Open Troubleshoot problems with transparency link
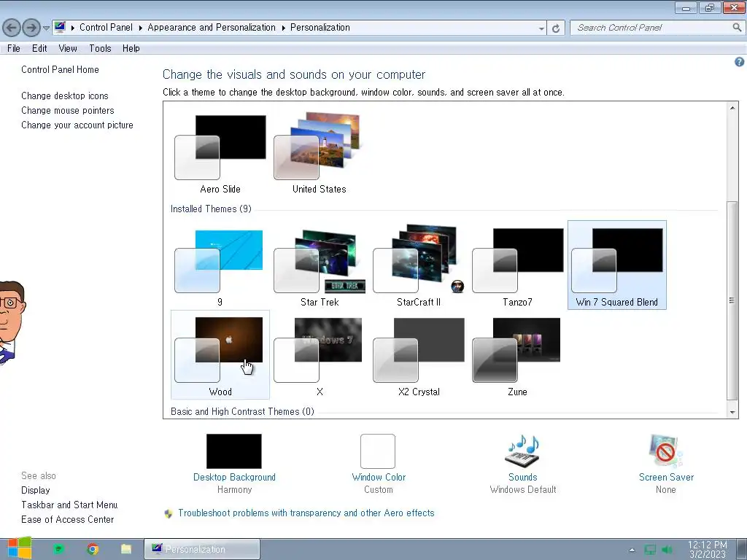 coord(306,513)
